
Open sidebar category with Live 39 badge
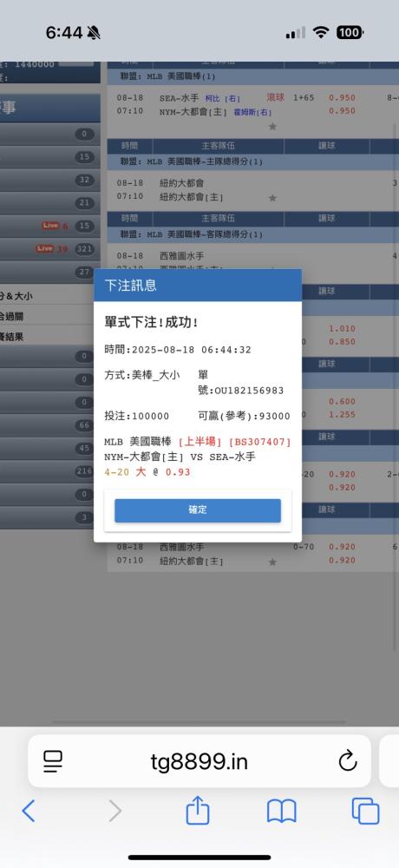pos(49,248)
